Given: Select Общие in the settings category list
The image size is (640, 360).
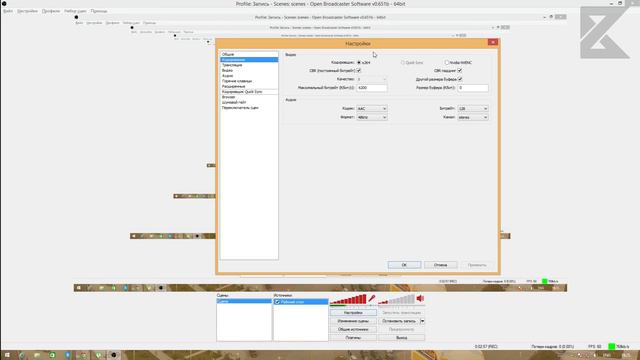Looking at the screenshot, I should pyautogui.click(x=249, y=54).
